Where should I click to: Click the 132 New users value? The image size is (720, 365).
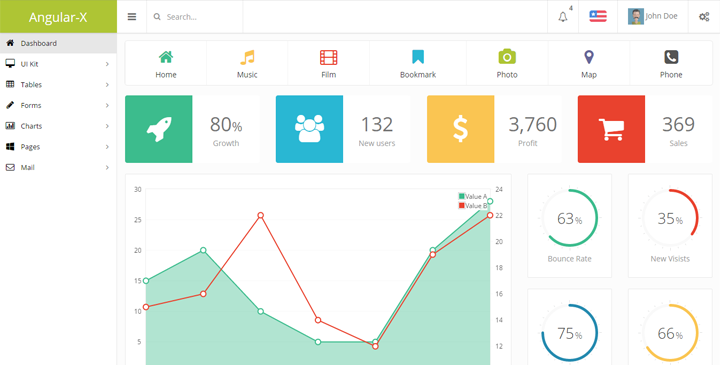(377, 124)
